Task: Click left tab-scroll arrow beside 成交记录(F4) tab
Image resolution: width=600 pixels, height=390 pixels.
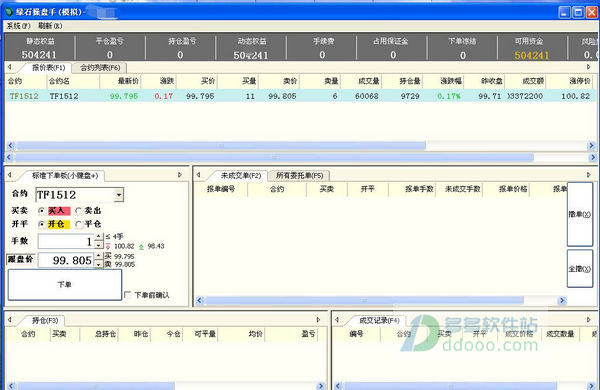Action: tap(337, 320)
